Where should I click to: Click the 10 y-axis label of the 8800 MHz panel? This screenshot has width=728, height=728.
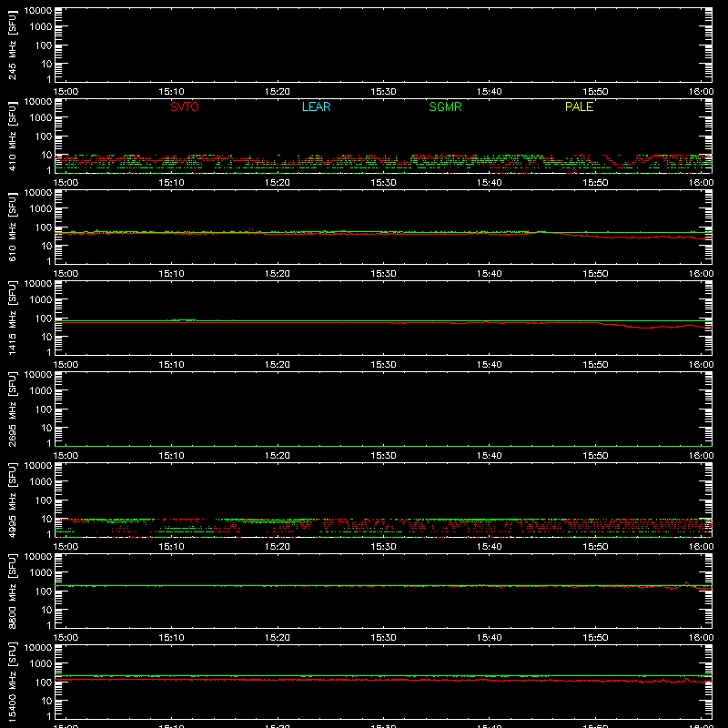pos(46,610)
